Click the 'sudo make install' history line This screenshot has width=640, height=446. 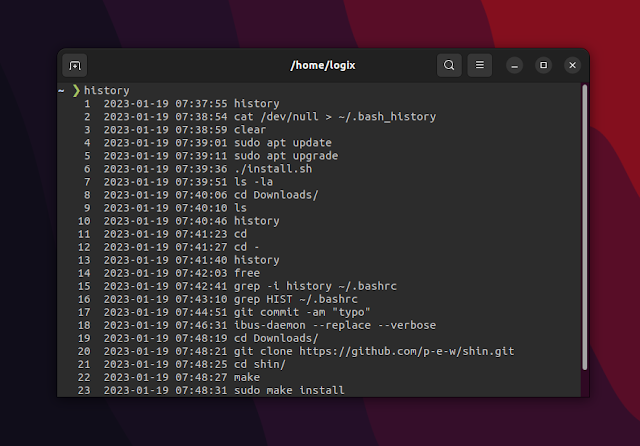point(211,391)
